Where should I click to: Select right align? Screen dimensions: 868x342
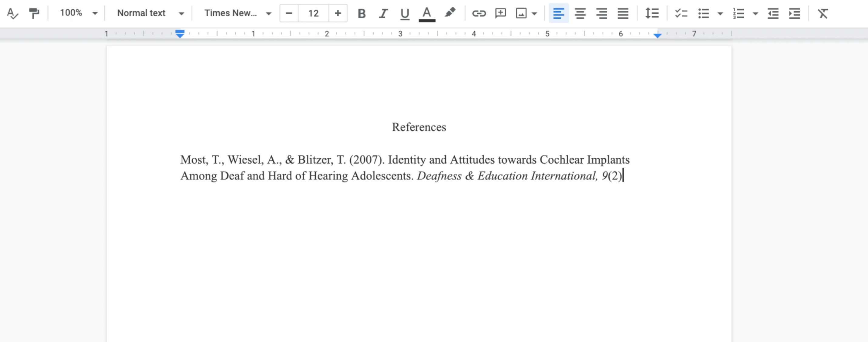click(x=601, y=13)
